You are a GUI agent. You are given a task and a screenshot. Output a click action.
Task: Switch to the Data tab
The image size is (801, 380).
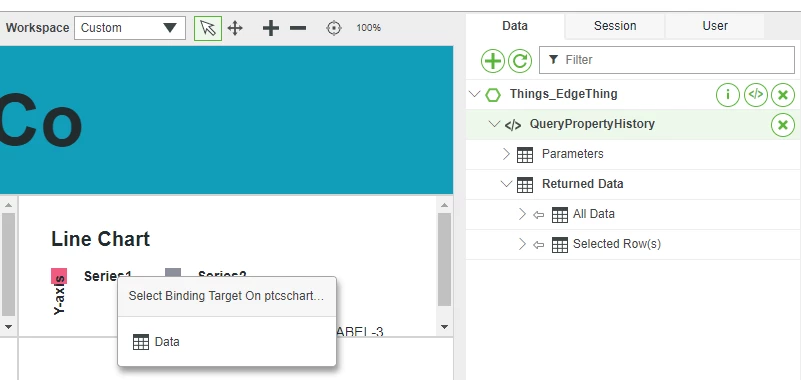pyautogui.click(x=515, y=26)
